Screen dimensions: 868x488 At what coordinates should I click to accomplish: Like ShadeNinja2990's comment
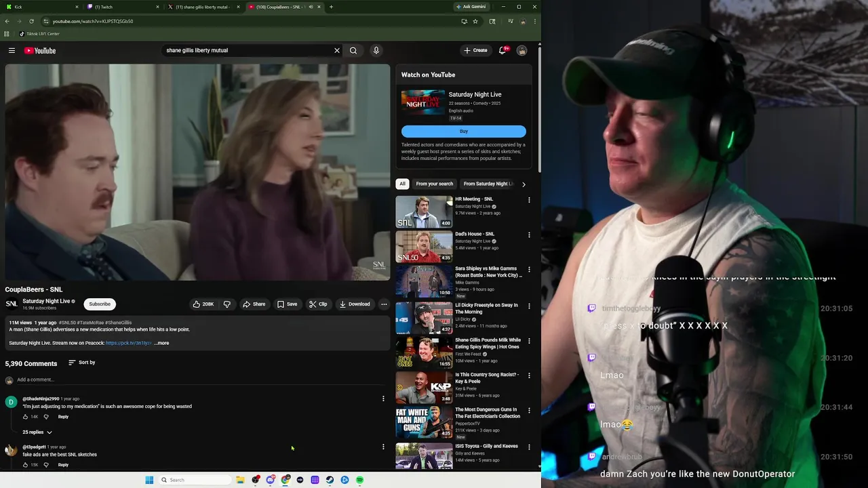(x=26, y=417)
